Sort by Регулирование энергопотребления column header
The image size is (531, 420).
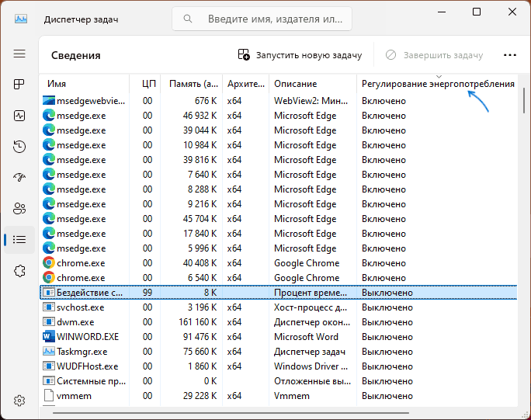click(438, 84)
